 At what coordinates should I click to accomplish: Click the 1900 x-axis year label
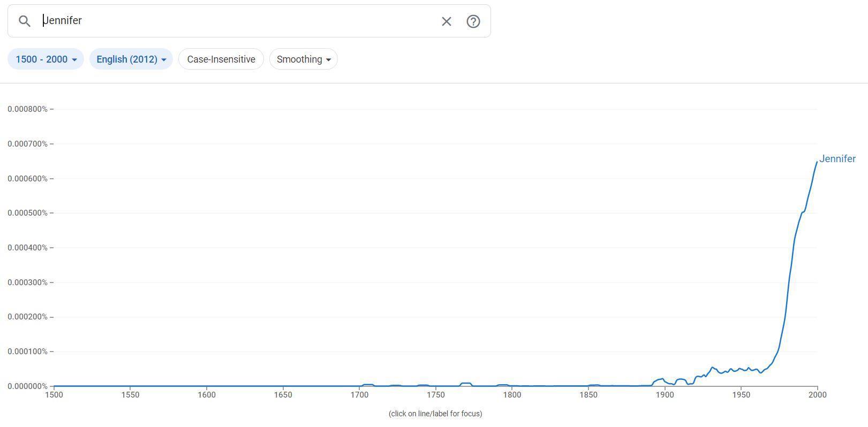(665, 395)
